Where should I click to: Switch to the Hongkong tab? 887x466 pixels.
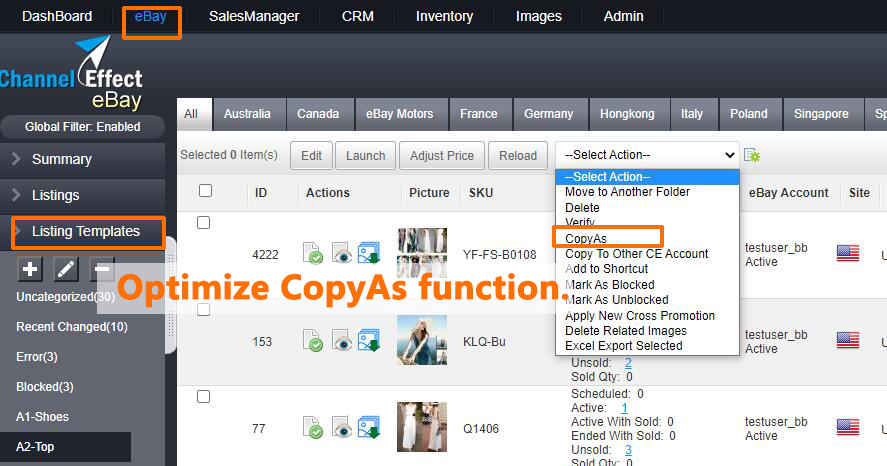(x=630, y=114)
